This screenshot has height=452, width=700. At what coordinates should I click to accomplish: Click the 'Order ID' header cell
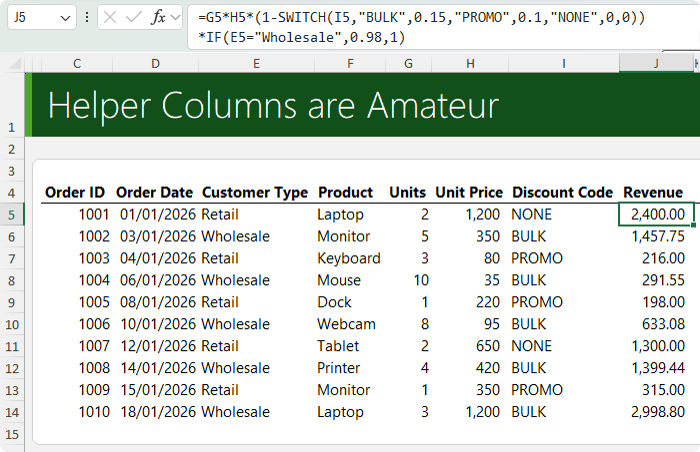(75, 193)
